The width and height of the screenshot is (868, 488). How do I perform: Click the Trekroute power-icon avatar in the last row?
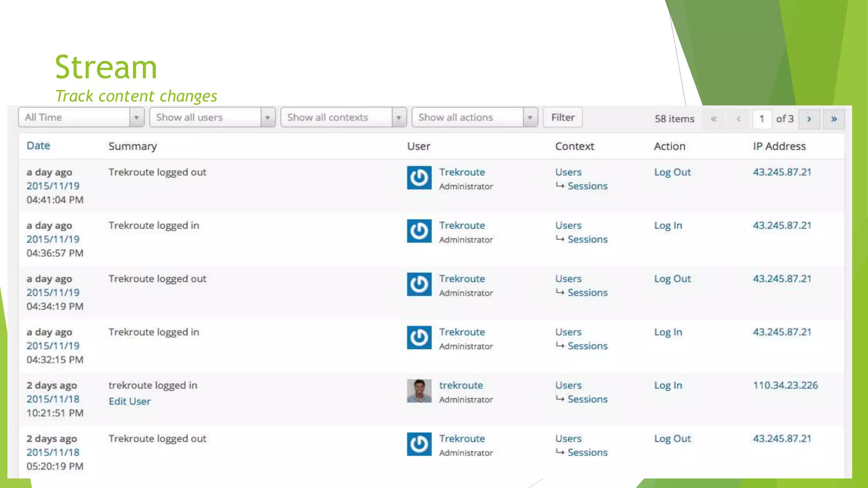tap(419, 444)
